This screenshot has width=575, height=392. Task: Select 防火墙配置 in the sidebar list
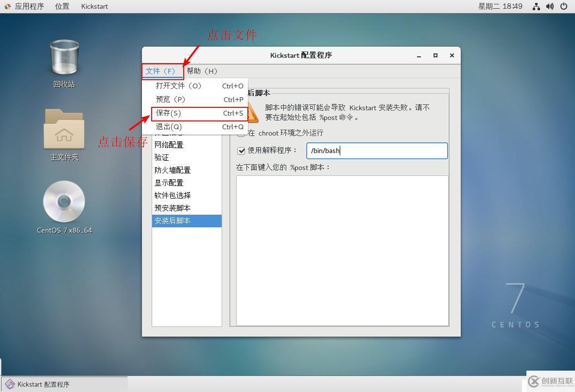pyautogui.click(x=187, y=170)
